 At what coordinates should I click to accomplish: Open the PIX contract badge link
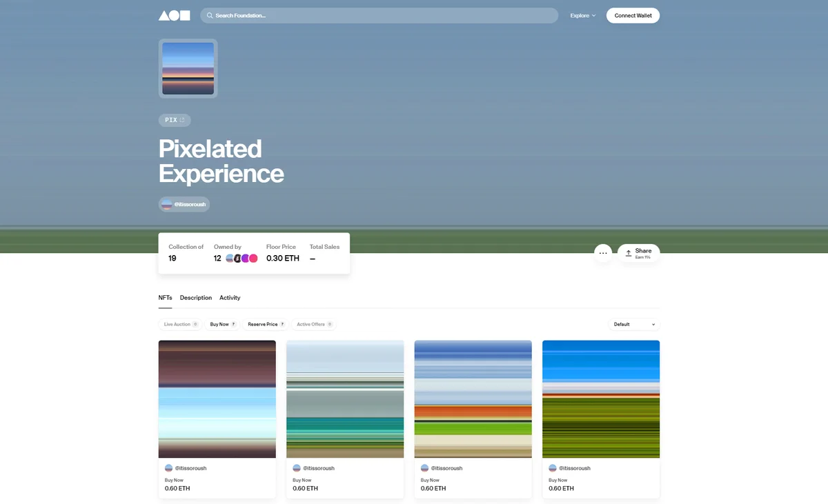pos(175,120)
